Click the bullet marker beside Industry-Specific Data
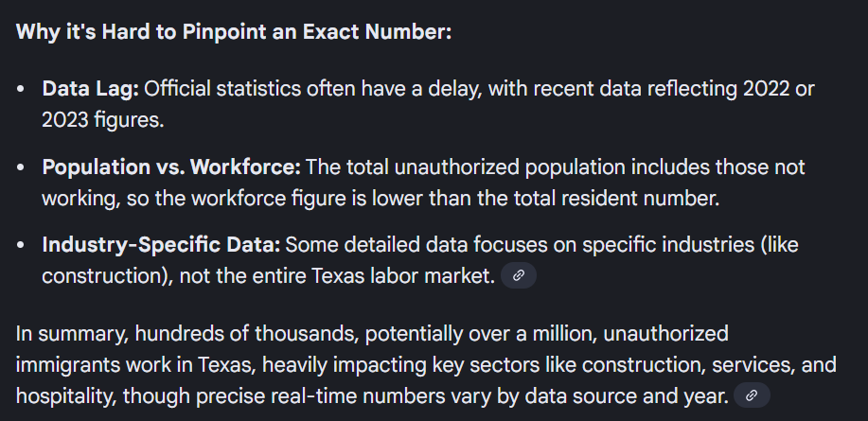The height and width of the screenshot is (421, 868). [22, 245]
